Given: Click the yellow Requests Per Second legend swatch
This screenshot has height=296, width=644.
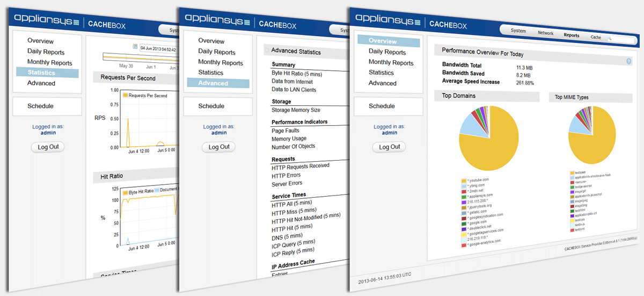Looking at the screenshot, I should pyautogui.click(x=126, y=95).
